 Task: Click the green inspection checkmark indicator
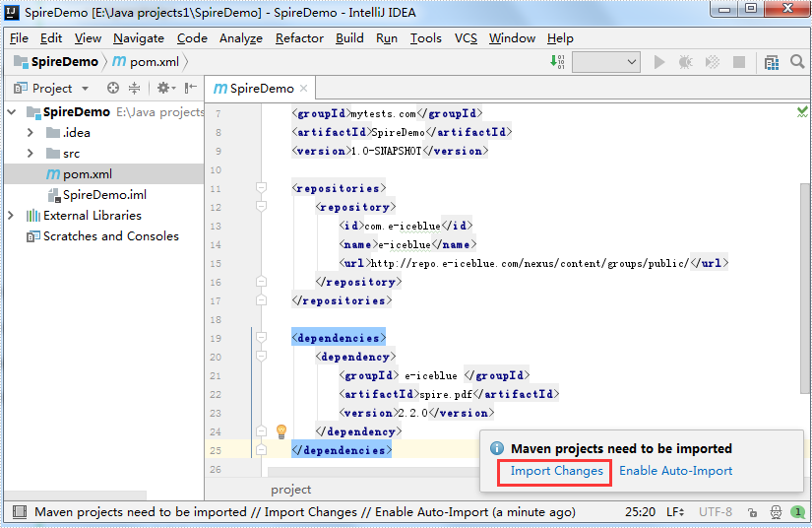[x=802, y=111]
